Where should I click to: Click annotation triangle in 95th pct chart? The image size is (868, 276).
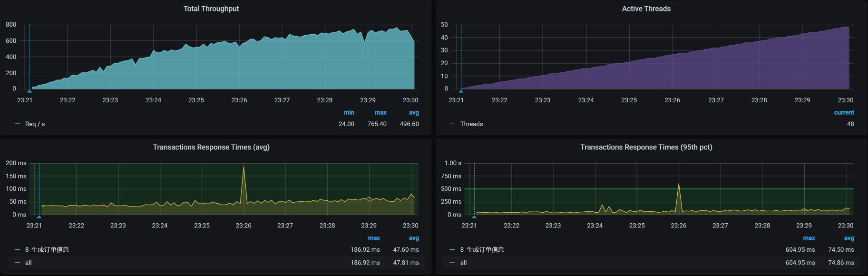474,217
